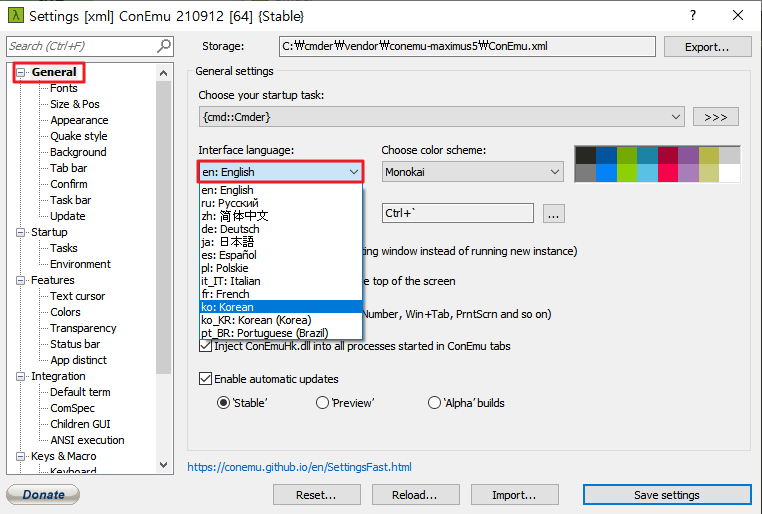Click the ConEmu lambda title bar icon
This screenshot has height=514, width=762.
click(16, 15)
